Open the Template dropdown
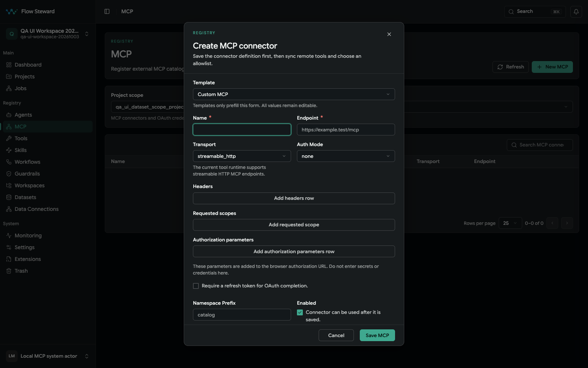The height and width of the screenshot is (368, 588). [294, 94]
